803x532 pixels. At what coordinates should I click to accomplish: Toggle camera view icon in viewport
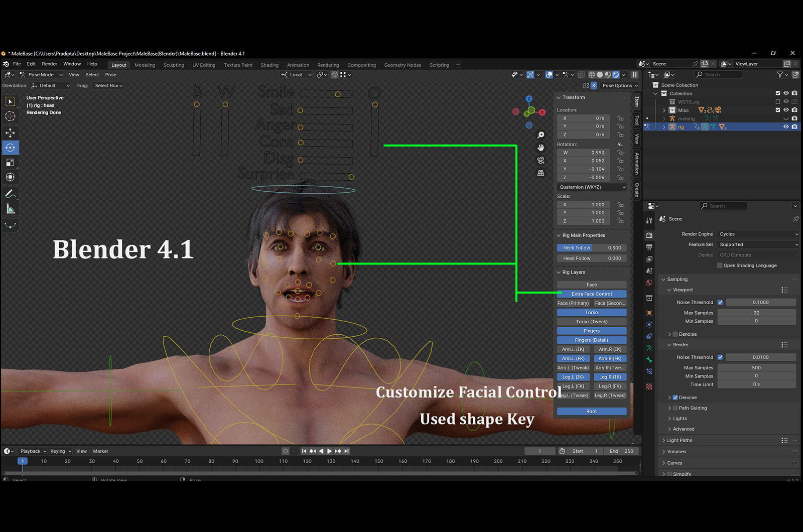pos(541,160)
